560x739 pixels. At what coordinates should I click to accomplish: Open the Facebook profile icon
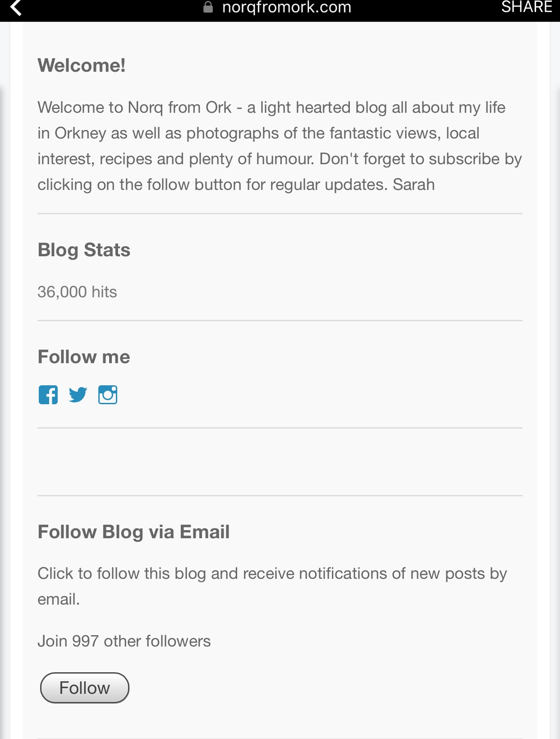tap(48, 395)
